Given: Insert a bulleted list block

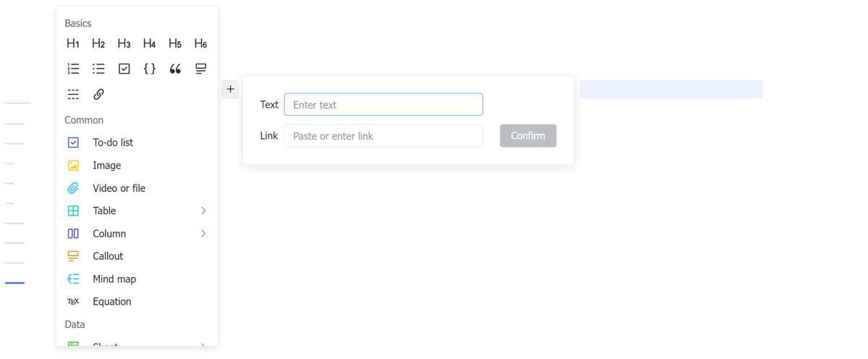Looking at the screenshot, I should point(98,69).
